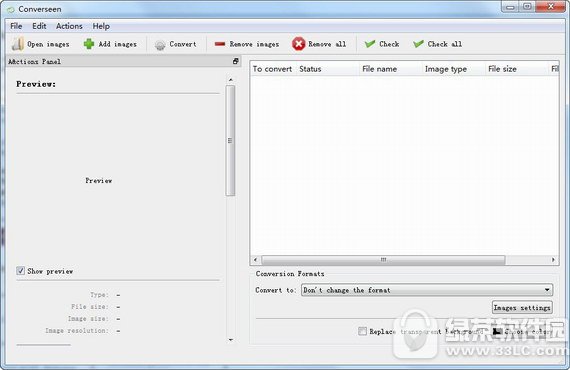
Task: Click the red X Remove all icon
Action: [x=298, y=44]
